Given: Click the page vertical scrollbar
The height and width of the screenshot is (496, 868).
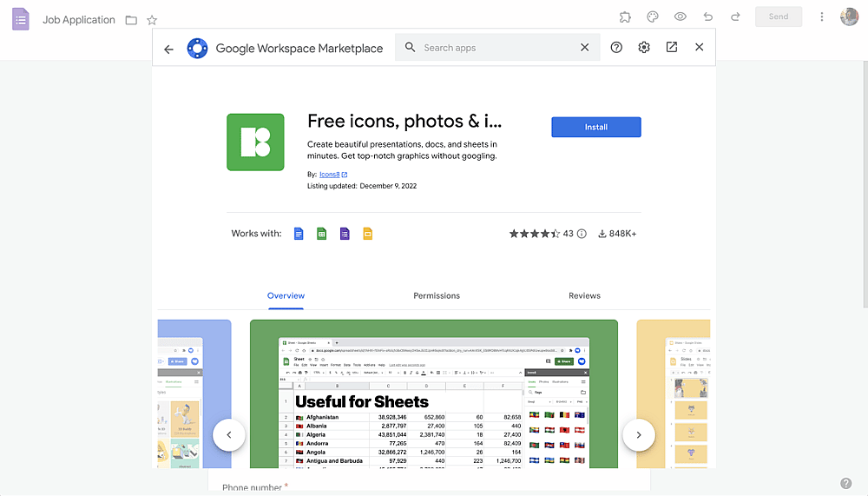Looking at the screenshot, I should 865,183.
